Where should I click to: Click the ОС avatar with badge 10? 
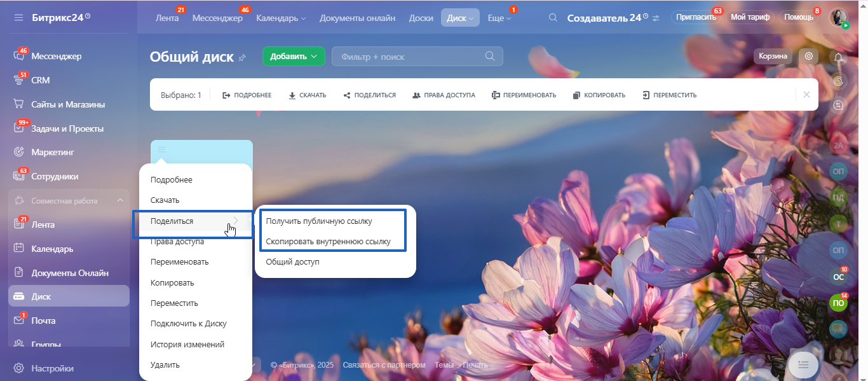tap(839, 277)
